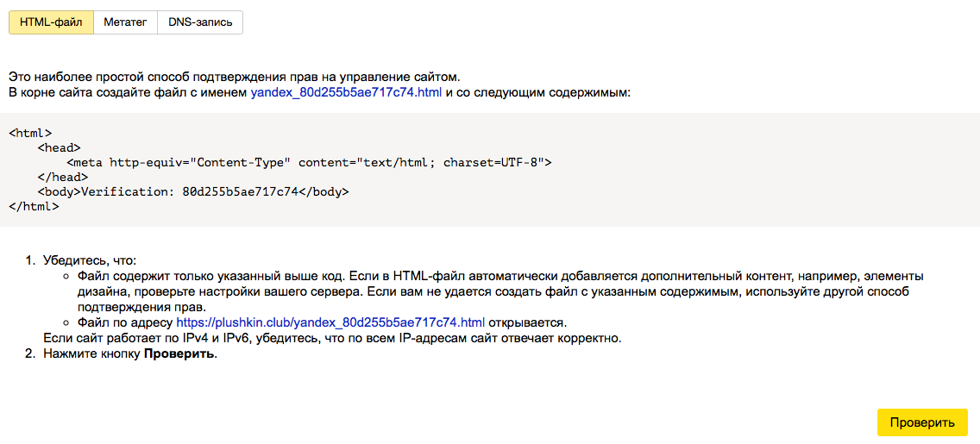Open the DNS-запись tab
980x444 pixels.
(200, 22)
